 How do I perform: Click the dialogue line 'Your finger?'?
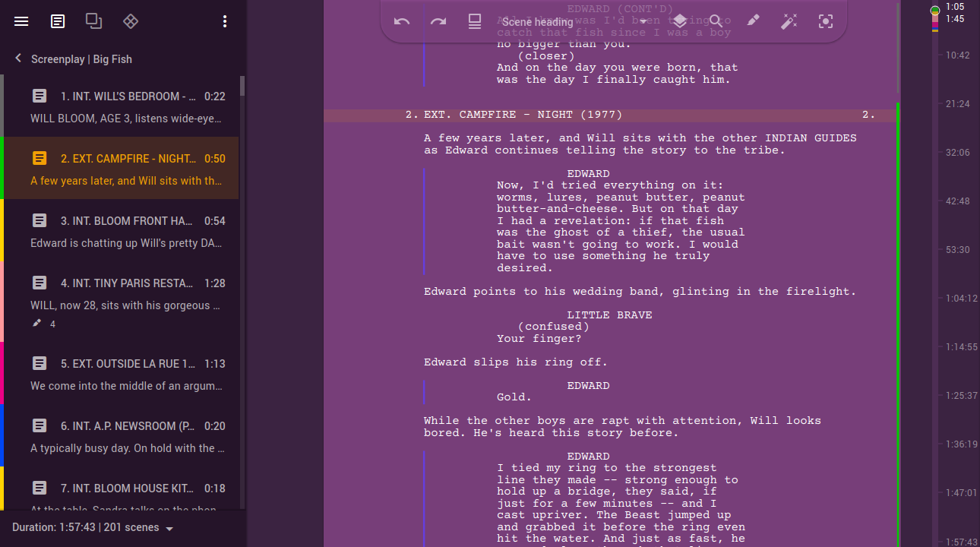point(539,339)
